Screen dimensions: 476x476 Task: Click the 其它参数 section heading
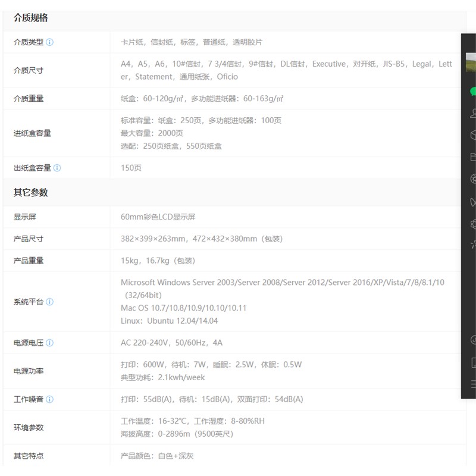coord(31,192)
